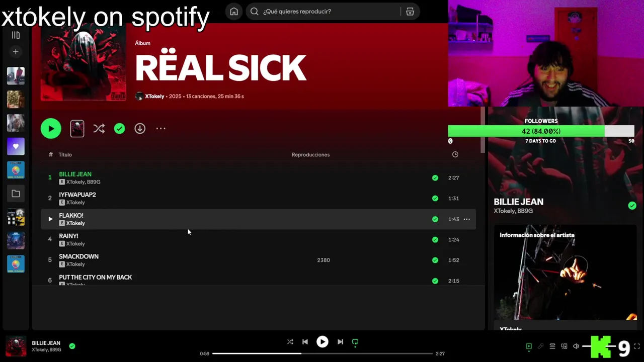This screenshot has height=362, width=644.
Task: Play FLAKKO! using its row play icon
Action: click(x=50, y=219)
